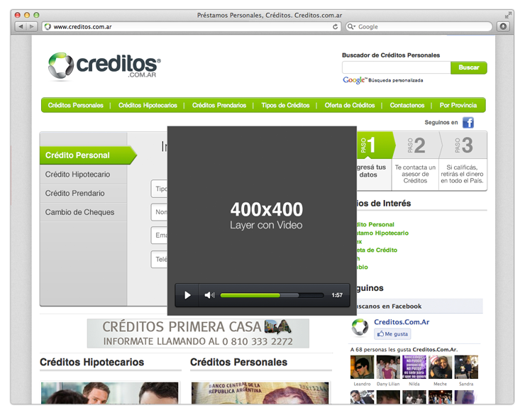Click the browser forward arrow button
This screenshot has width=525, height=420.
(x=31, y=26)
